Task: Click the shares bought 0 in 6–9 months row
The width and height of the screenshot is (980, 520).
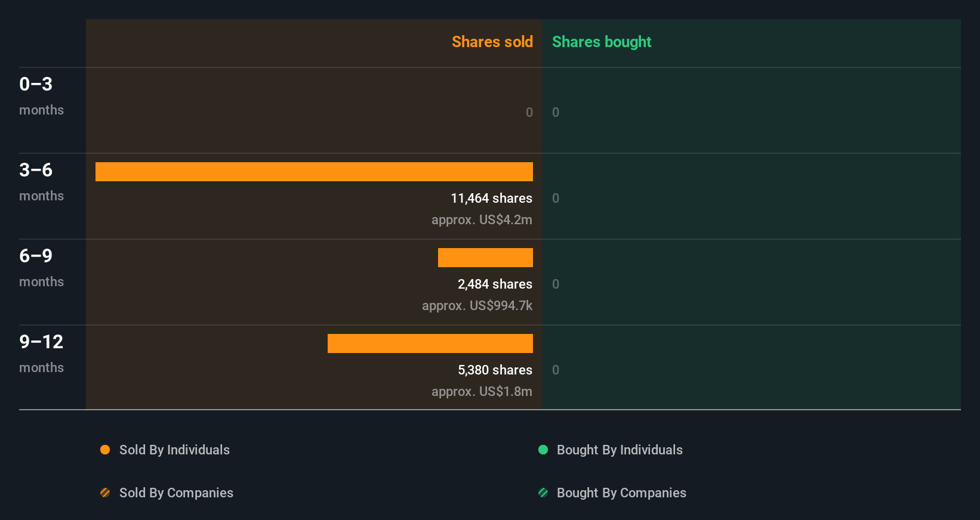Action: (556, 284)
